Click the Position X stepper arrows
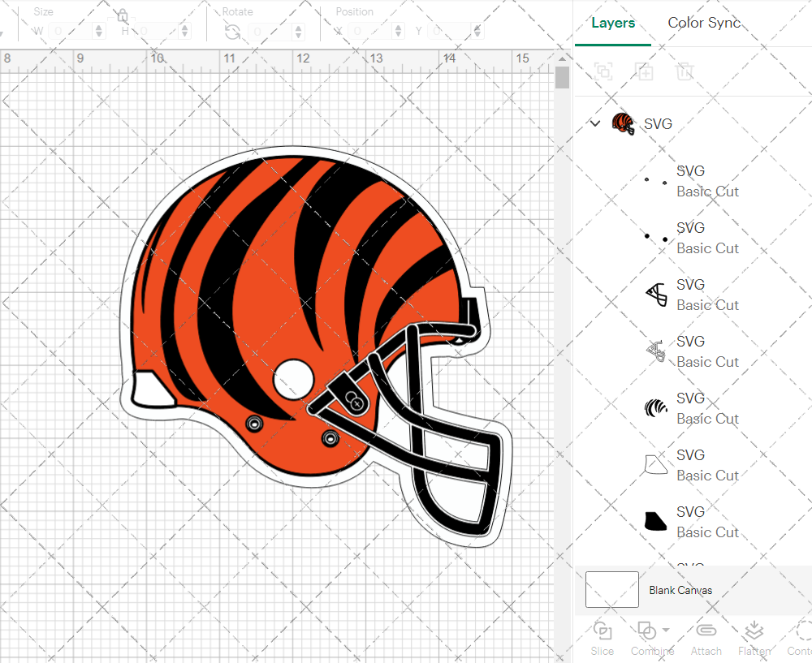 (x=398, y=31)
